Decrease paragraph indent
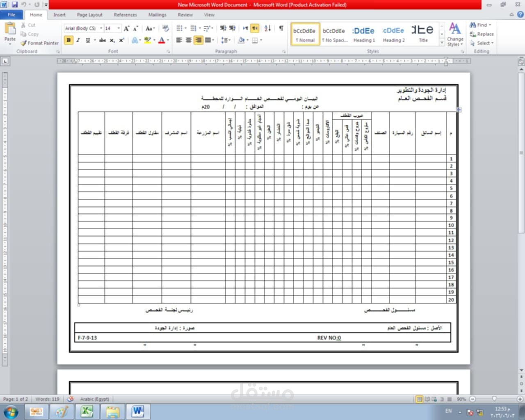 point(223,28)
